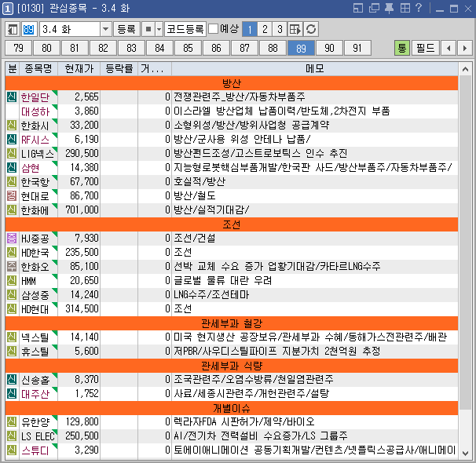Click the title bar duplicate window icon
476x463 pixels.
pyautogui.click(x=374, y=8)
